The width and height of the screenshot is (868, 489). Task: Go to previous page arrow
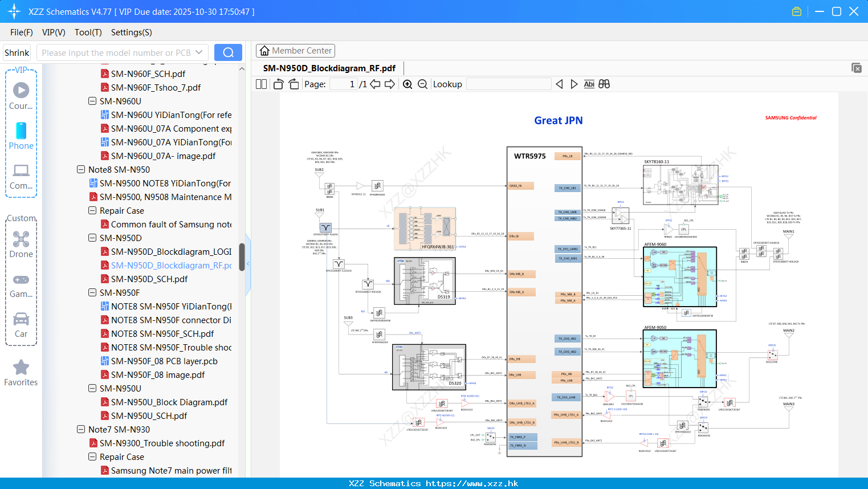(x=375, y=84)
